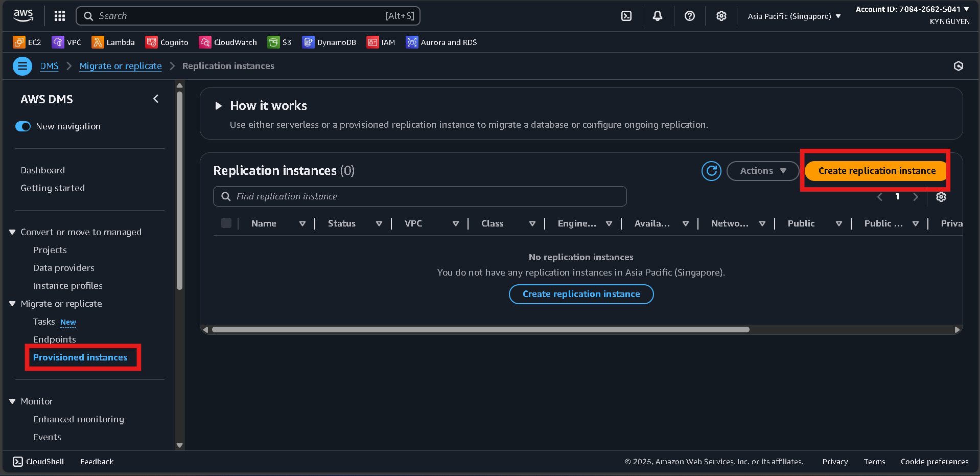
Task: Open table preferences gear for replication instances
Action: coord(941,197)
